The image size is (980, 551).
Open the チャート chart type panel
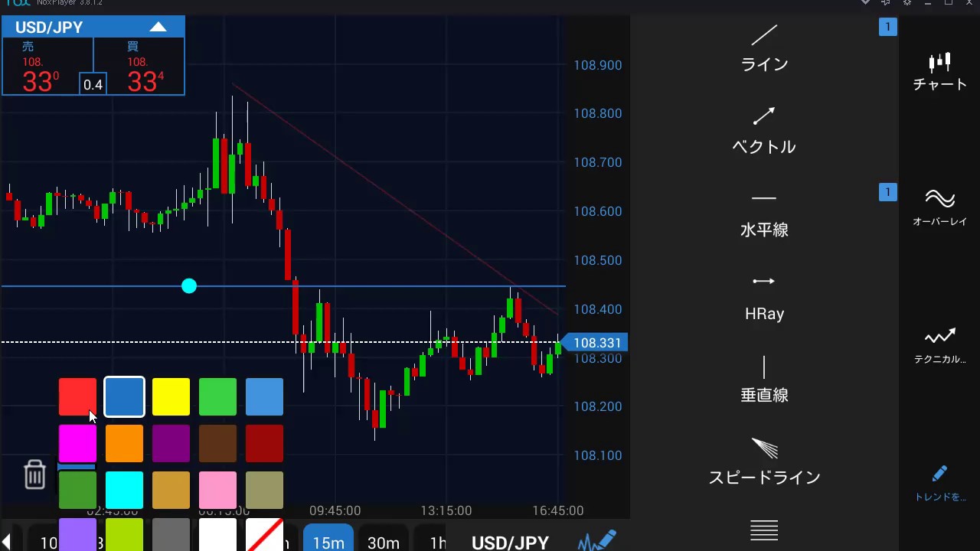tap(940, 72)
